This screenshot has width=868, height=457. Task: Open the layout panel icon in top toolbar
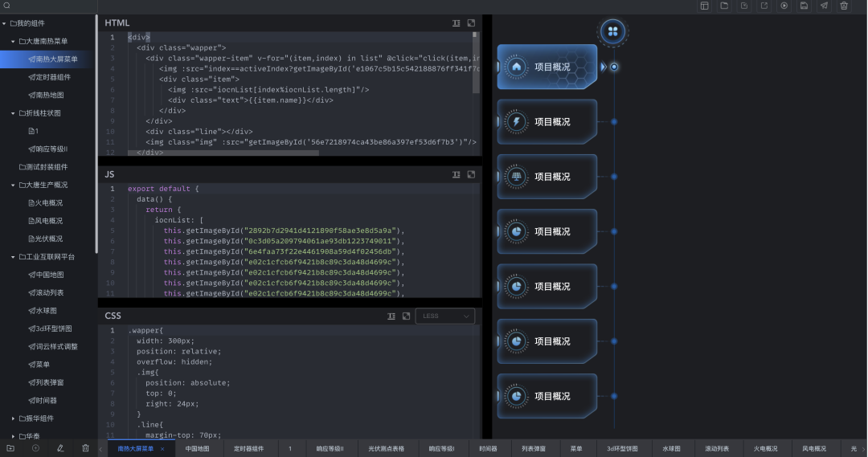tap(704, 6)
